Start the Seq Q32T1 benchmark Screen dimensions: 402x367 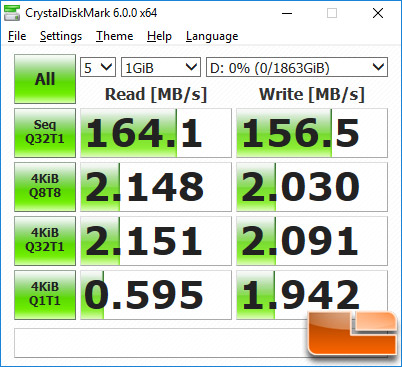[45, 133]
